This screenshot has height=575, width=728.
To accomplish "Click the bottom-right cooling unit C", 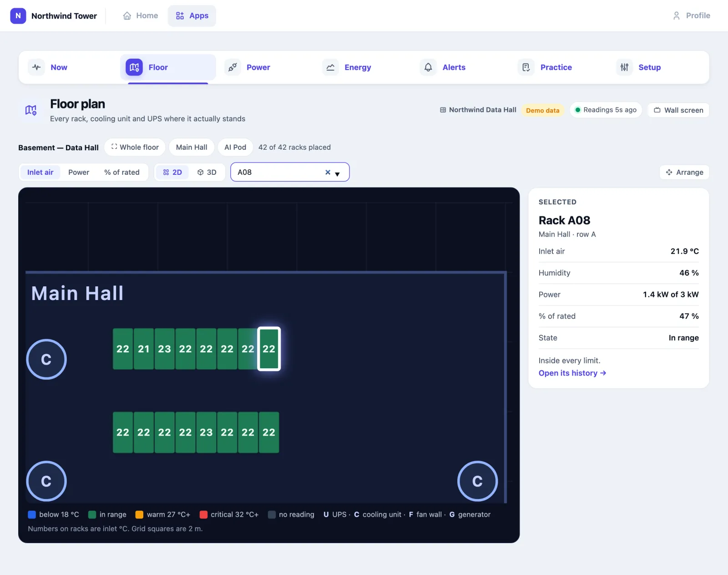I will pos(477,481).
